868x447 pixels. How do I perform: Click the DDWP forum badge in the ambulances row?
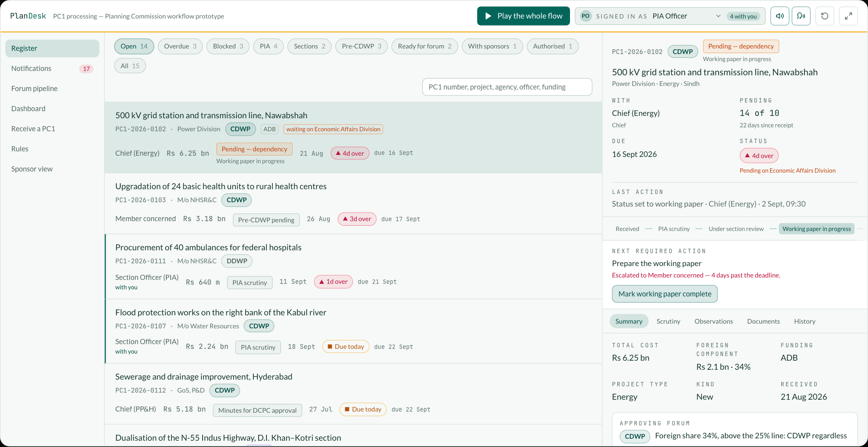[x=237, y=261]
